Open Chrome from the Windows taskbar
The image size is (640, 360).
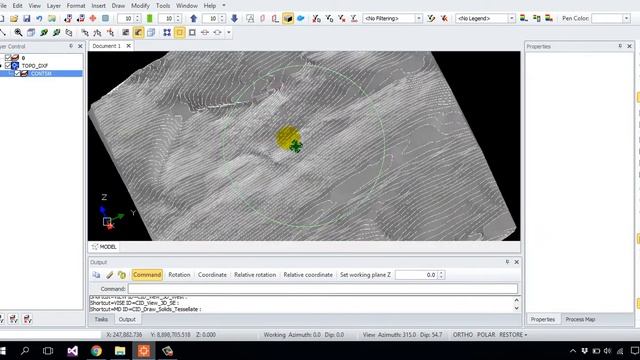96,351
